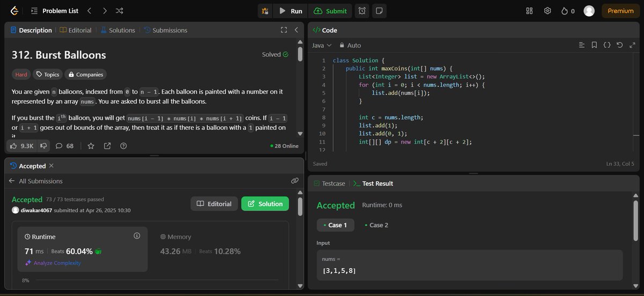Share the problem via share icon
644x296 pixels.
107,145
